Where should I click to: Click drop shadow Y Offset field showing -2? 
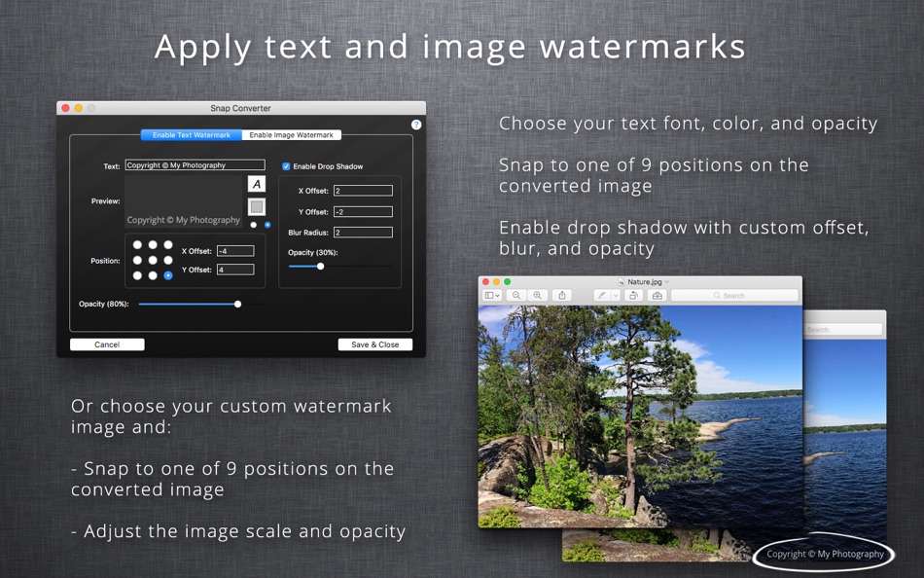point(363,212)
